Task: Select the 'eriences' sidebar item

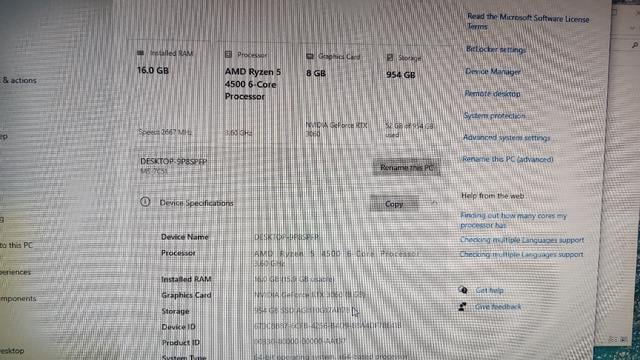Action: [16, 272]
